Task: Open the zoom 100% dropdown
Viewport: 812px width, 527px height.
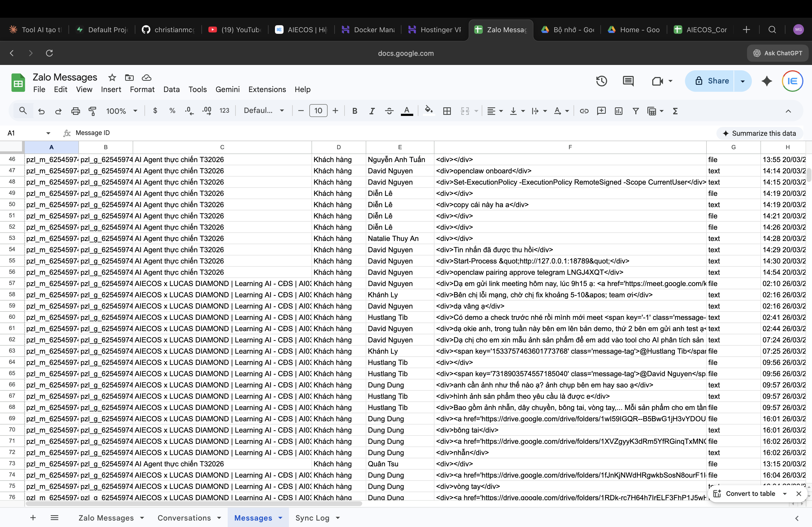Action: (x=122, y=111)
